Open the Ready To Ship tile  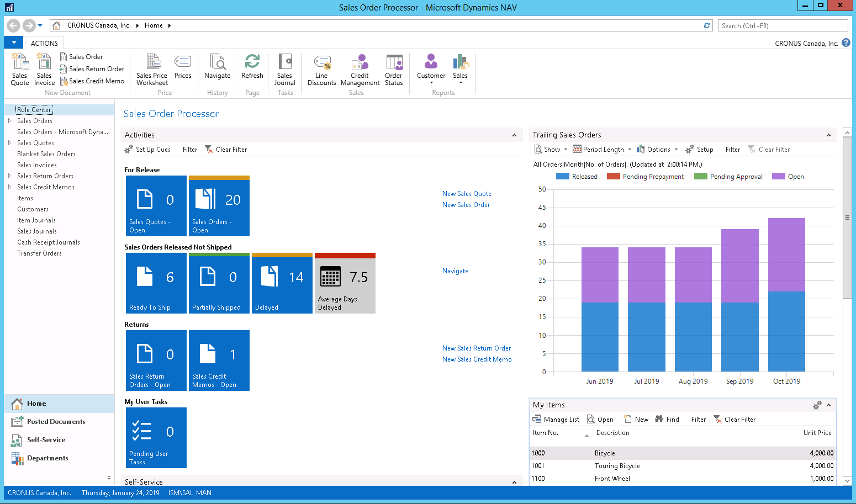[156, 283]
